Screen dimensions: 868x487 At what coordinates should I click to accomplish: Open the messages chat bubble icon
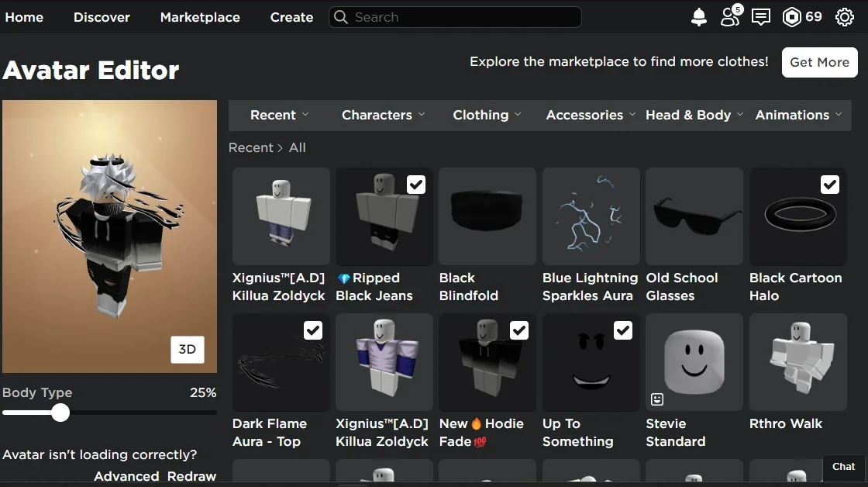click(761, 17)
